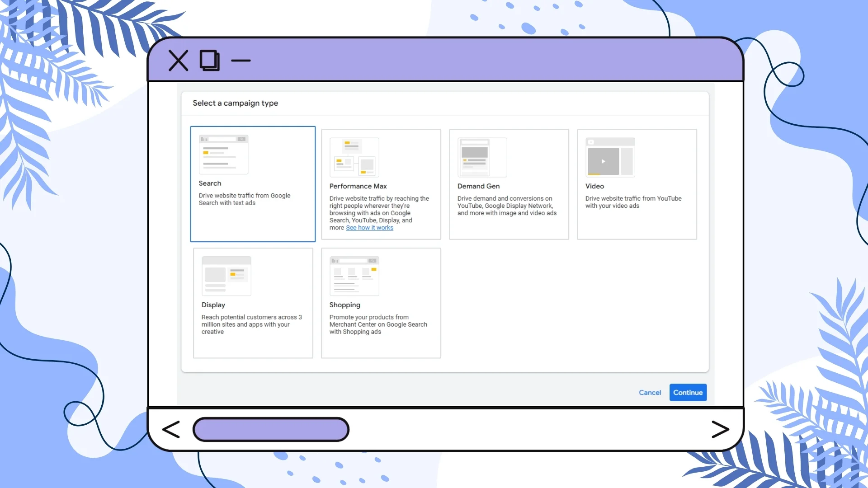Click the dash minimize icon
Image resolution: width=868 pixels, height=488 pixels.
pyautogui.click(x=241, y=61)
